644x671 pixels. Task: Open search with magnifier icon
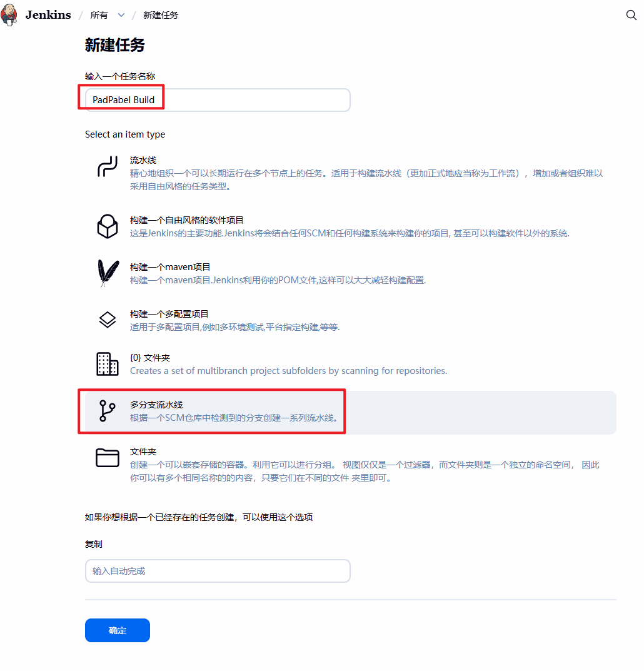coord(631,15)
